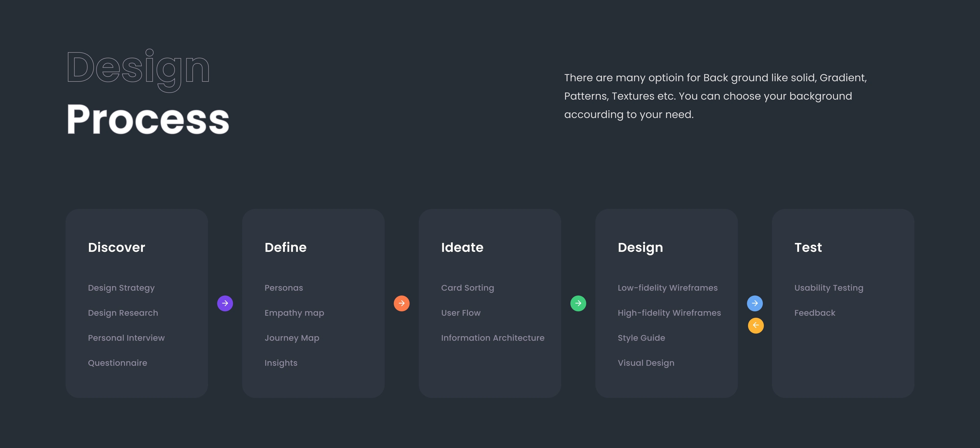Click the Design Strategy item
The width and height of the screenshot is (980, 448).
[121, 288]
